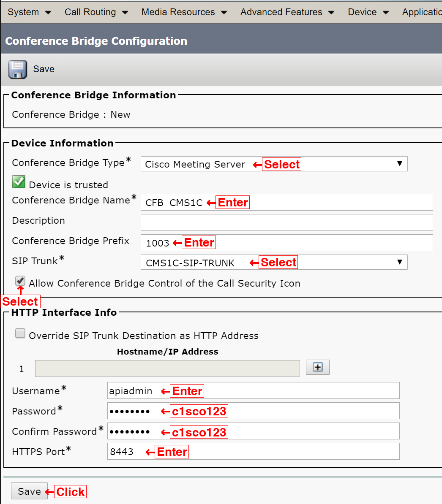Enable Override SIP Trunk Destination checkbox
This screenshot has width=442, height=504.
(x=20, y=333)
